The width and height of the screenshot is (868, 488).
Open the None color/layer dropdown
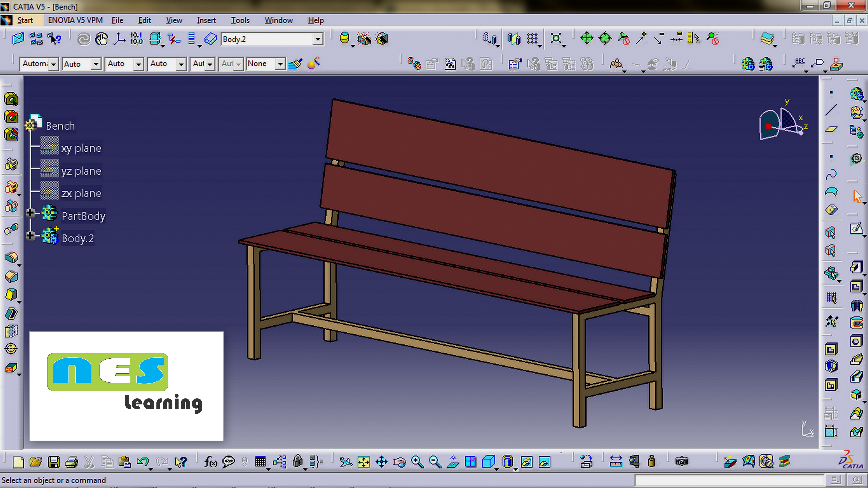(280, 64)
